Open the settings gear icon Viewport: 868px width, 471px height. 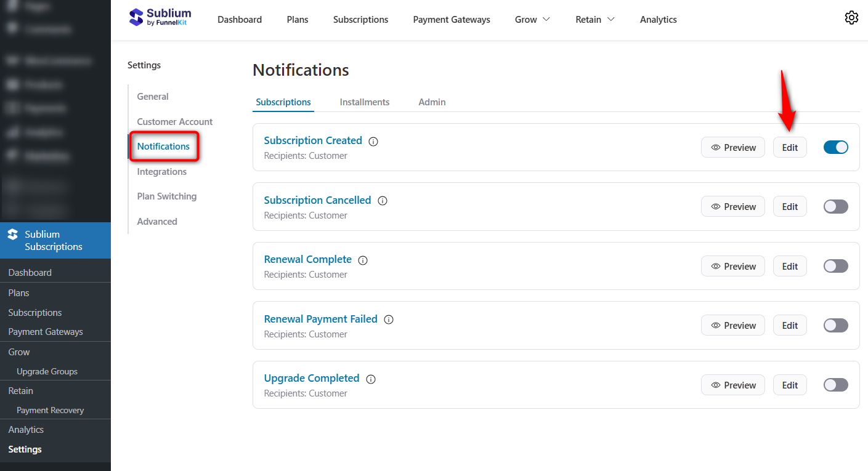851,18
